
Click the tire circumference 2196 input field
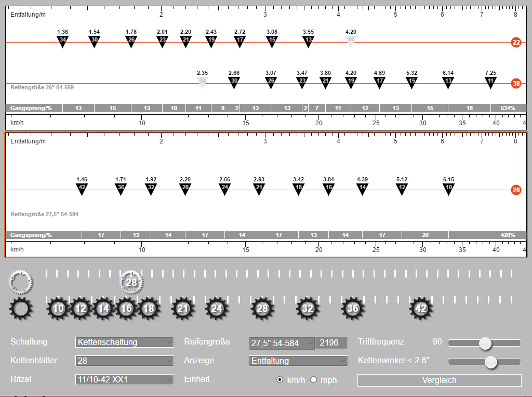coord(331,343)
